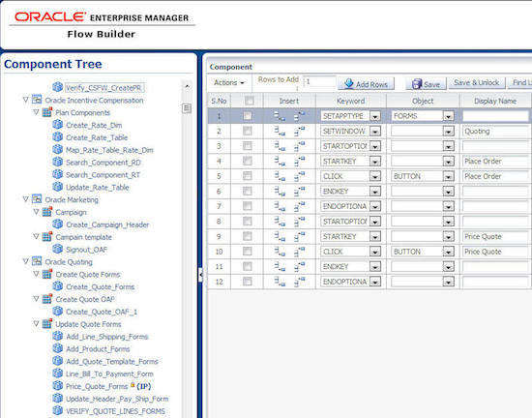This screenshot has width=532, height=418.
Task: Select the Add_Quote_Template_Forms tree item
Action: pyautogui.click(x=112, y=361)
